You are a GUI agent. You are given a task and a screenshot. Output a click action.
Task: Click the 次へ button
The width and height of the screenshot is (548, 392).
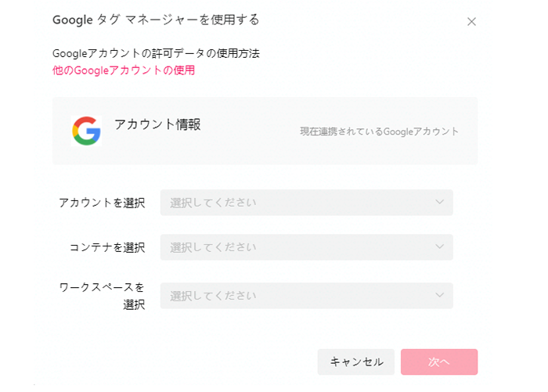coord(439,362)
